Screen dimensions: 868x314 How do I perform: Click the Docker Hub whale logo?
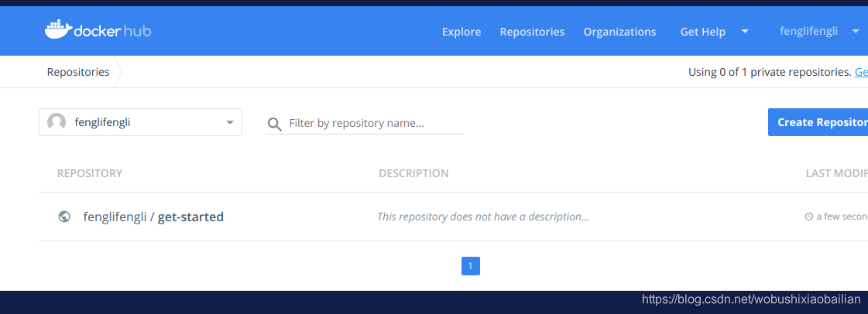pos(98,30)
